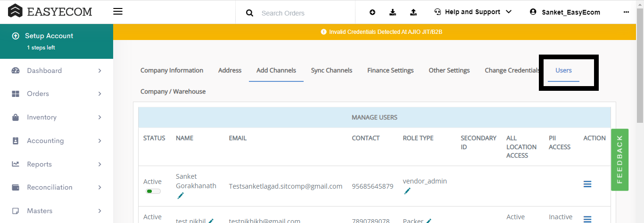Edit name pencil beside test nikhil

coord(211,221)
